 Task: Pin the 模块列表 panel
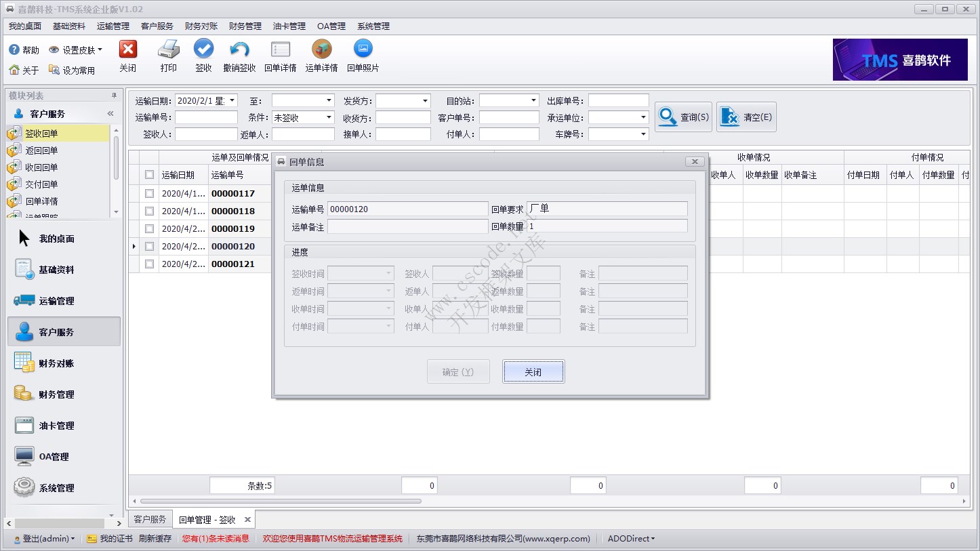click(x=114, y=96)
